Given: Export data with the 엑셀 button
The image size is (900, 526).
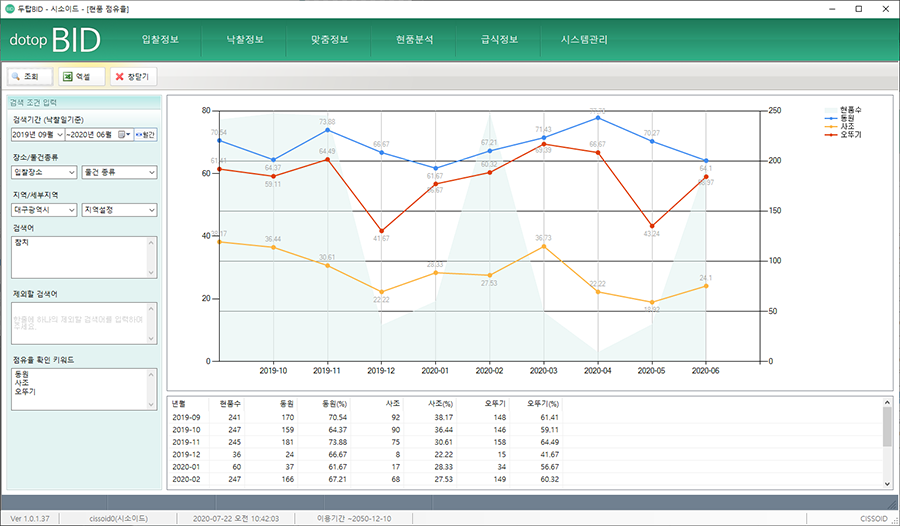Looking at the screenshot, I should coord(80,76).
